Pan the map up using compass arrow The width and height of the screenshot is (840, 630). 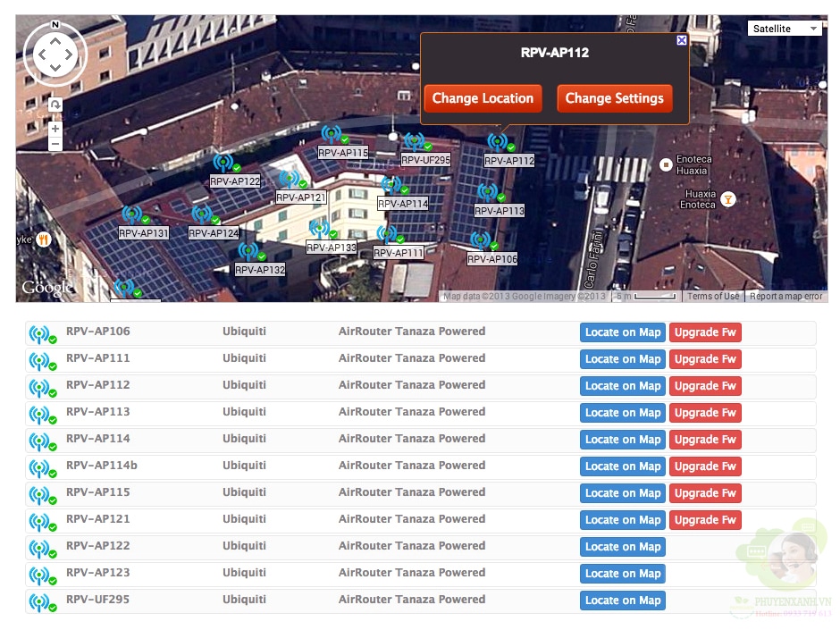point(55,40)
